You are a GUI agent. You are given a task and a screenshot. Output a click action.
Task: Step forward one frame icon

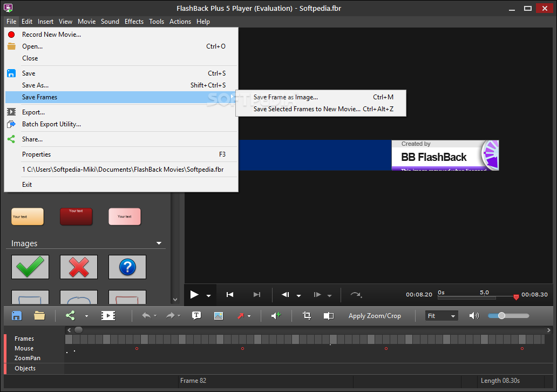pyautogui.click(x=317, y=295)
